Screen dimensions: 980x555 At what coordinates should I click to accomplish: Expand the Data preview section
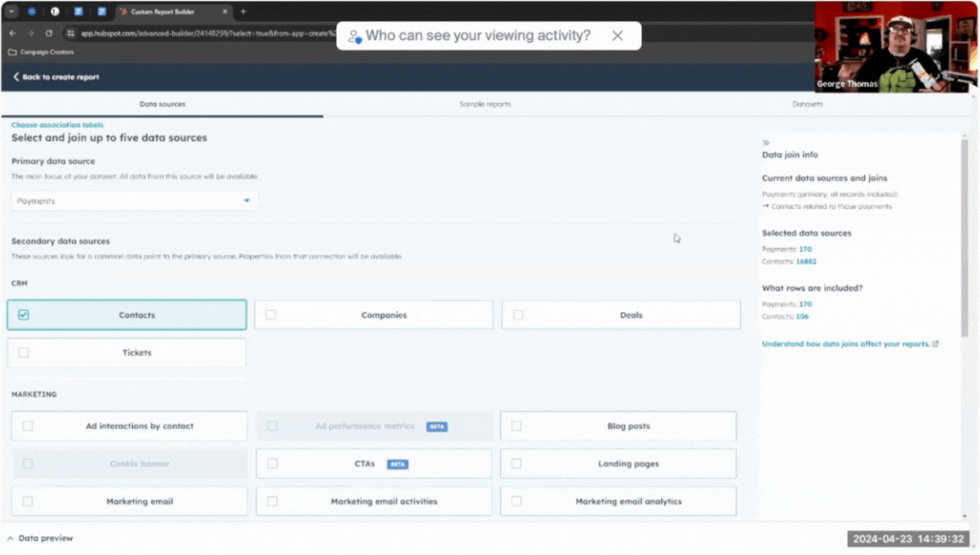click(39, 539)
